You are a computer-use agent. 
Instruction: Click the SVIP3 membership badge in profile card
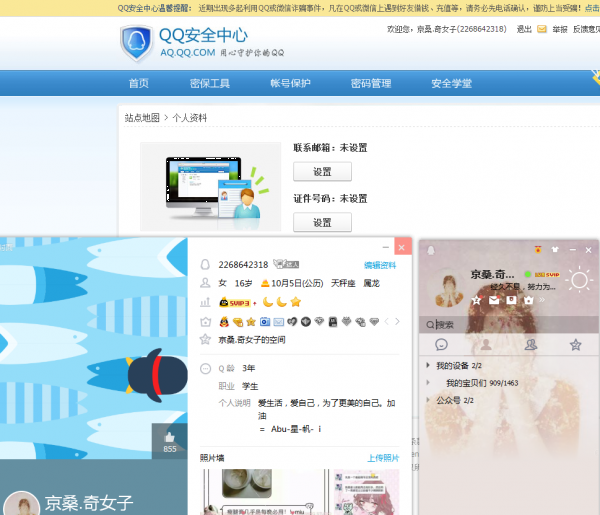235,303
